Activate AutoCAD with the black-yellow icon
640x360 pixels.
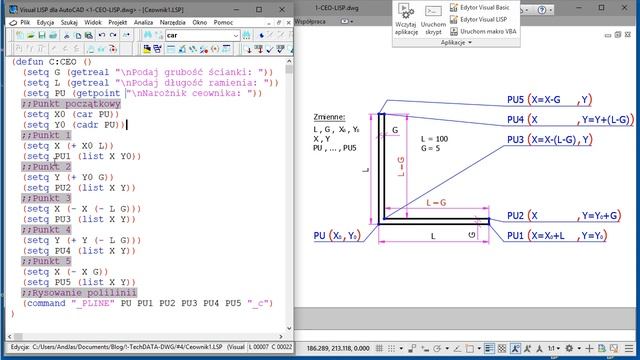[x=147, y=49]
